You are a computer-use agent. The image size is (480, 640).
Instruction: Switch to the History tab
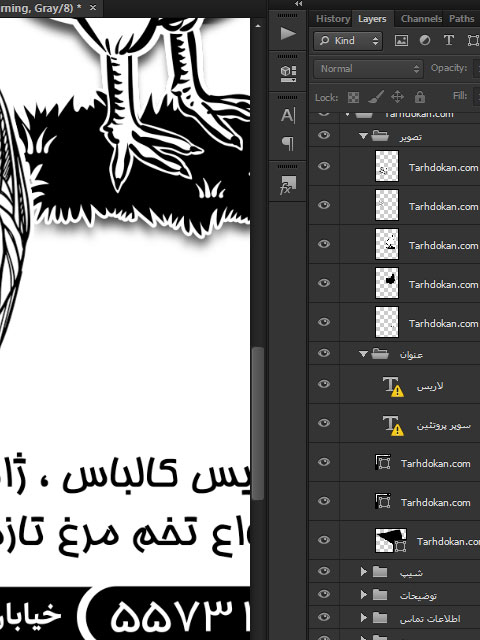(x=333, y=19)
